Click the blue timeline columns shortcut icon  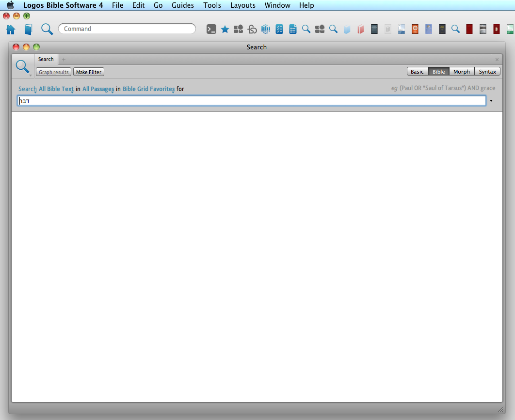click(266, 29)
